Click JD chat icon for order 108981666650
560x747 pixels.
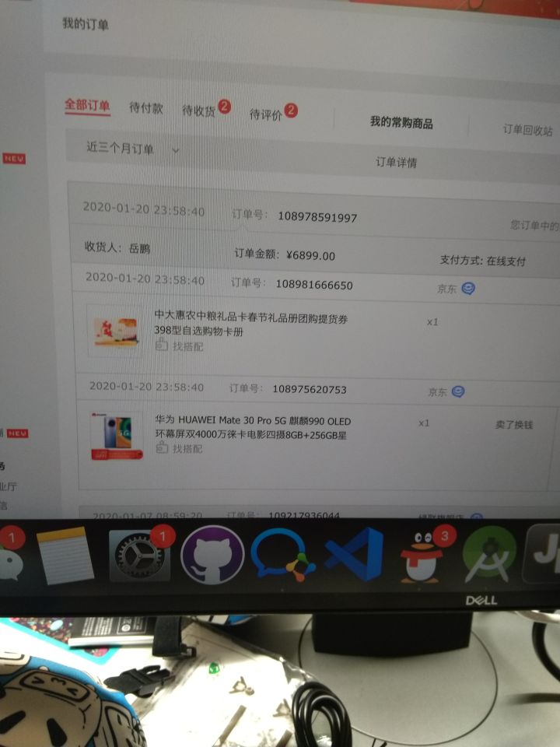pos(468,288)
